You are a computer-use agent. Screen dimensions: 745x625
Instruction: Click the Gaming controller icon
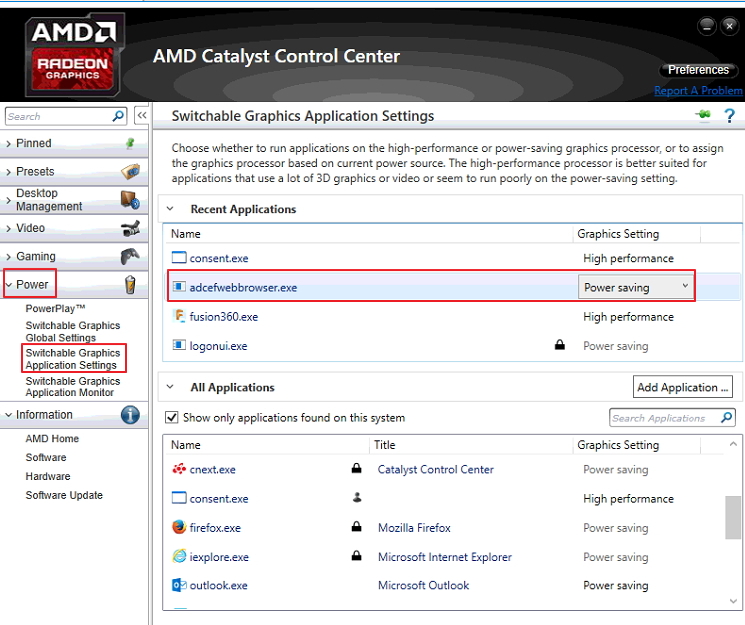coord(130,256)
